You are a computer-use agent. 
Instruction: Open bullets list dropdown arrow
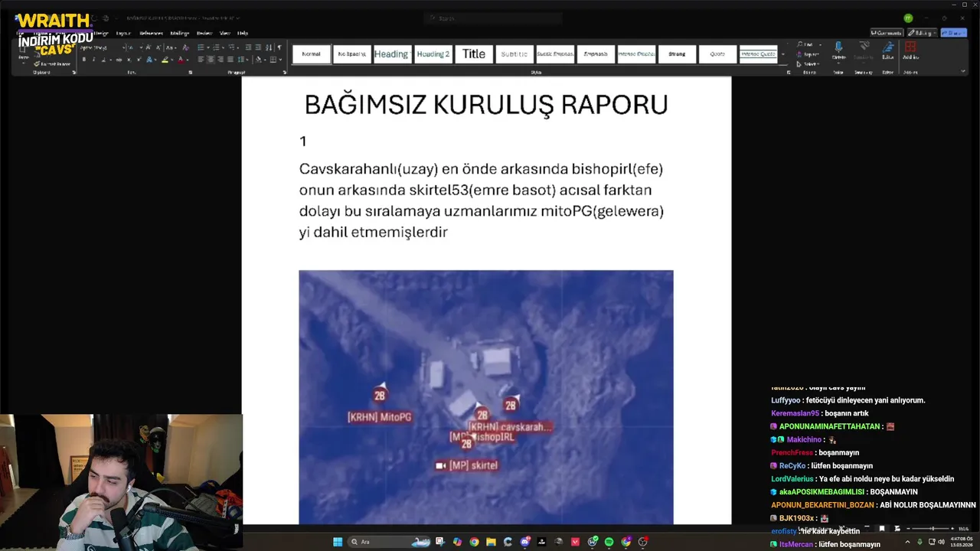coord(208,47)
